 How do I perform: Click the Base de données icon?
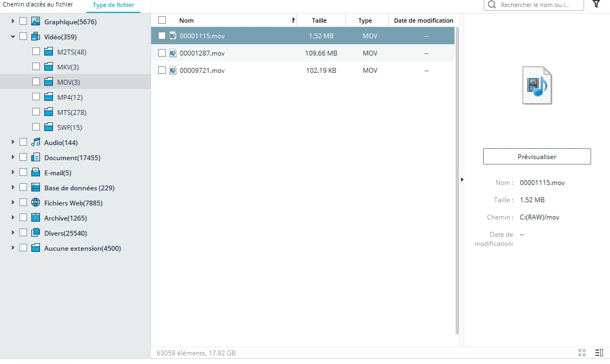tap(36, 188)
